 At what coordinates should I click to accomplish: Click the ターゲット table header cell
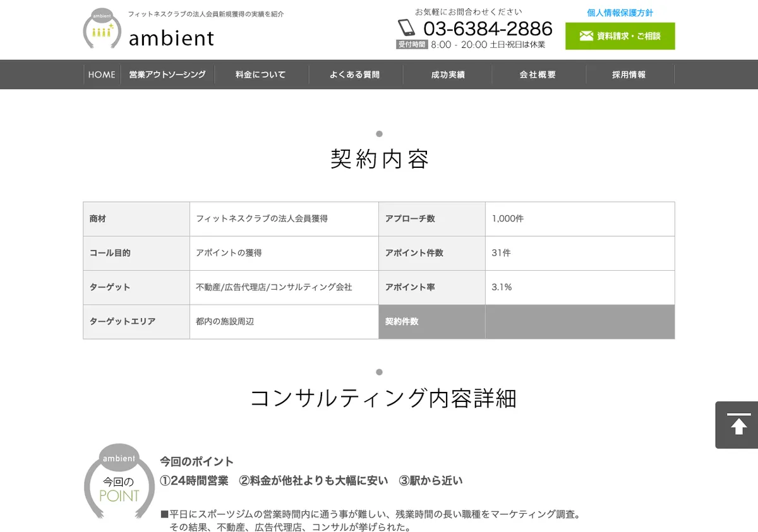tap(136, 287)
